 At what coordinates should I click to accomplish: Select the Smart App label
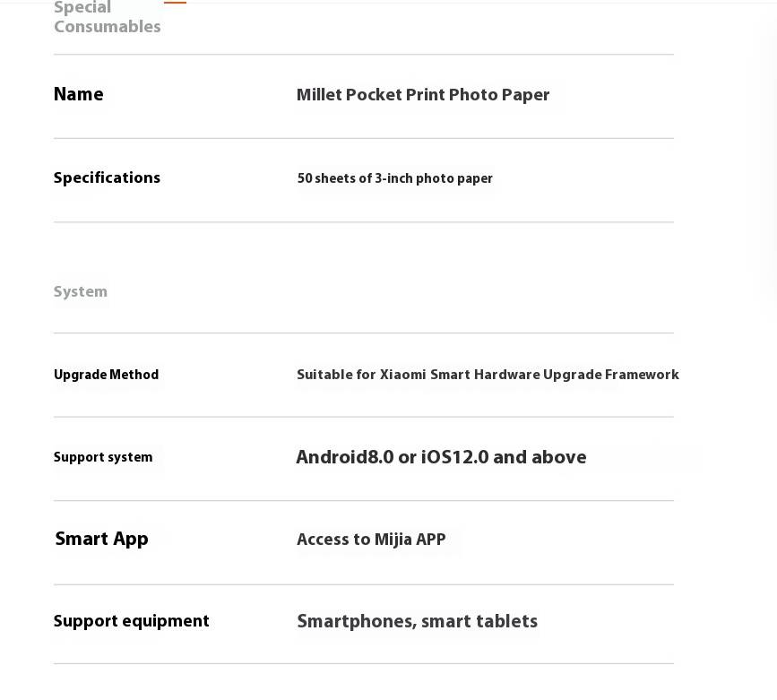coord(101,539)
